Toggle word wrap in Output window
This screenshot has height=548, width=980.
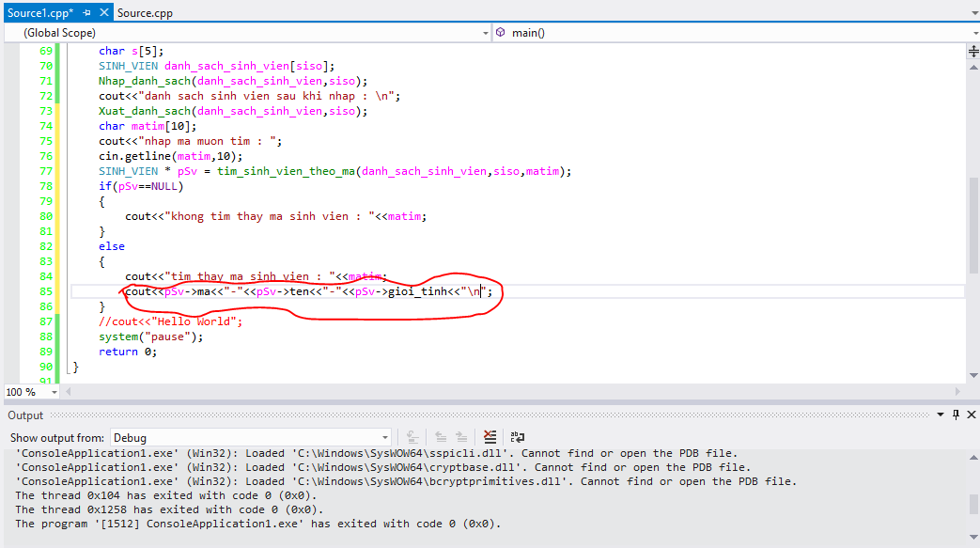click(517, 437)
